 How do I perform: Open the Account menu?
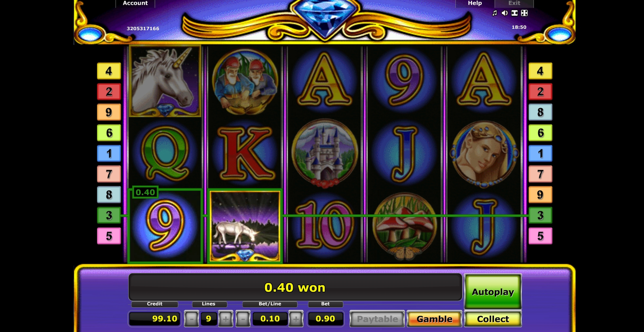pos(135,3)
